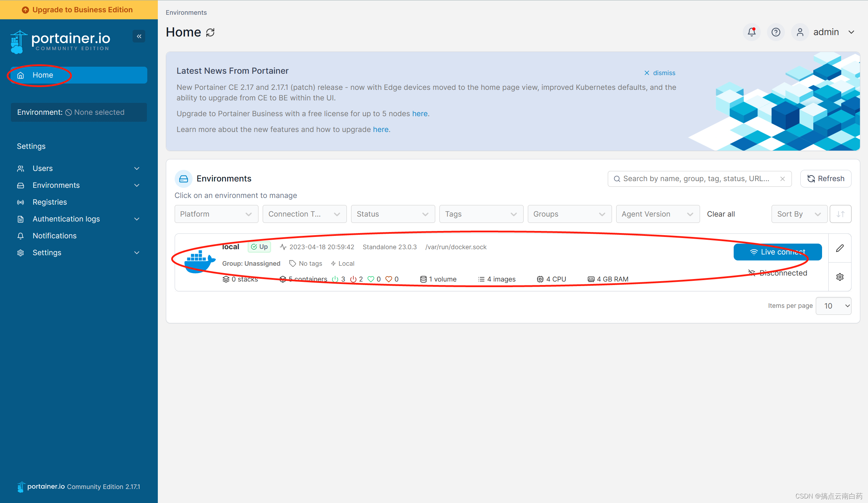Click the Docker whale icon for local environment
Screen dimensions: 868x503
point(200,262)
